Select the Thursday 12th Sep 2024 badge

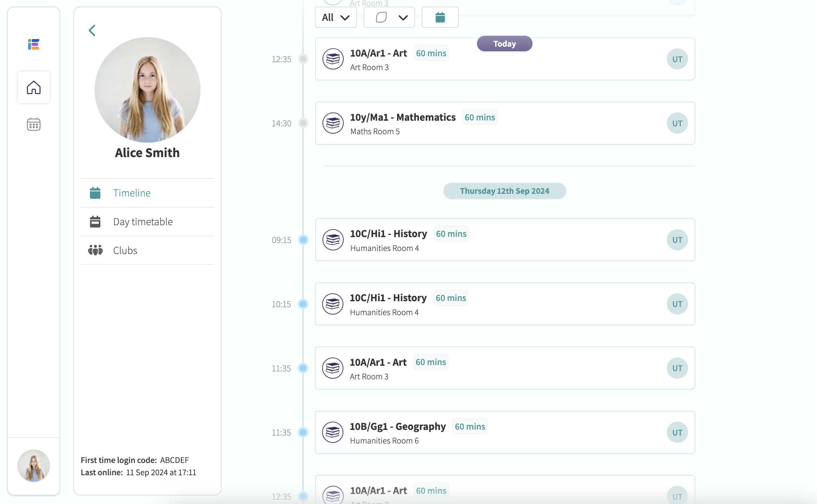504,191
